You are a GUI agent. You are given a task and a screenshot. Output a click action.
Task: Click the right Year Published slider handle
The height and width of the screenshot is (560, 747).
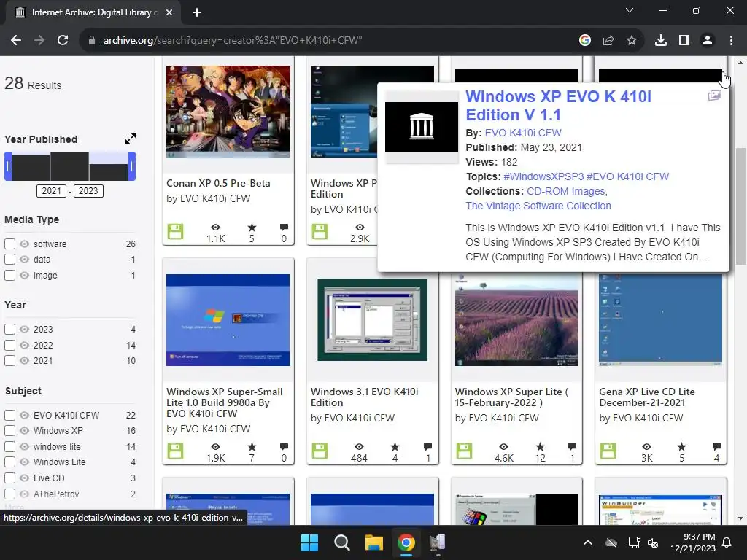pos(132,166)
